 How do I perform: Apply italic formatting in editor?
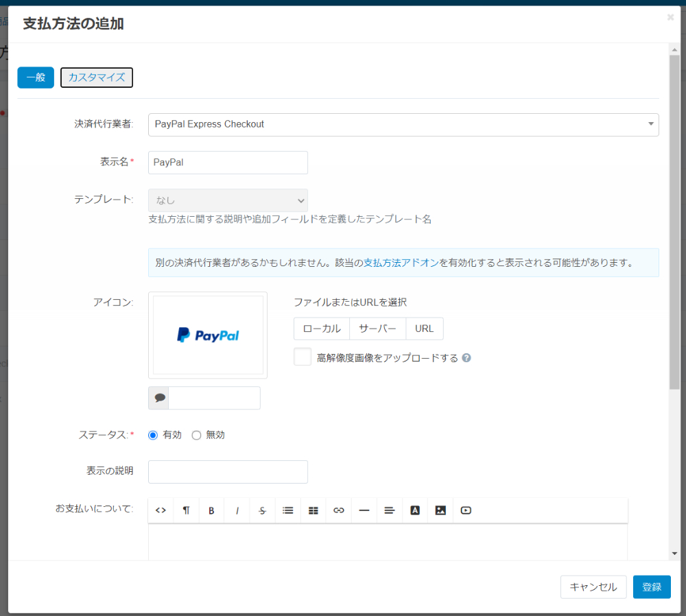click(x=237, y=510)
